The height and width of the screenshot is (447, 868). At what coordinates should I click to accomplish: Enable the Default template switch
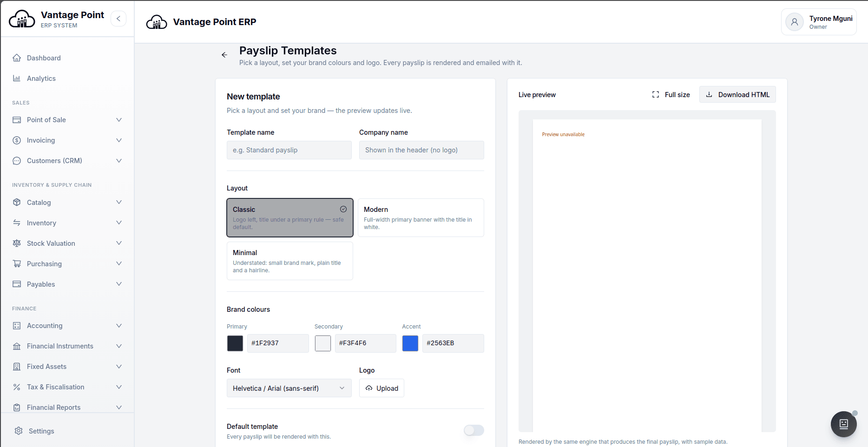tap(474, 430)
